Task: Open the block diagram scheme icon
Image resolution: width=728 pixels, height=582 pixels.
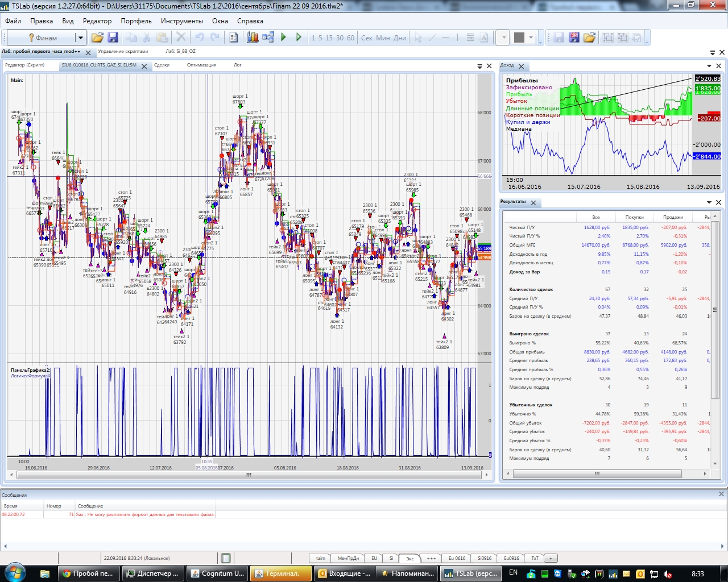Action: pos(268,38)
